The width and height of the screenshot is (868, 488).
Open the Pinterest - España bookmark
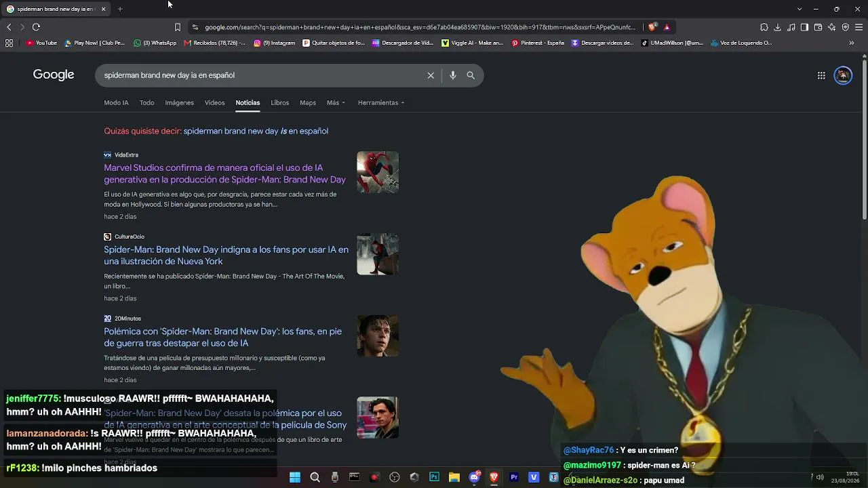[538, 43]
